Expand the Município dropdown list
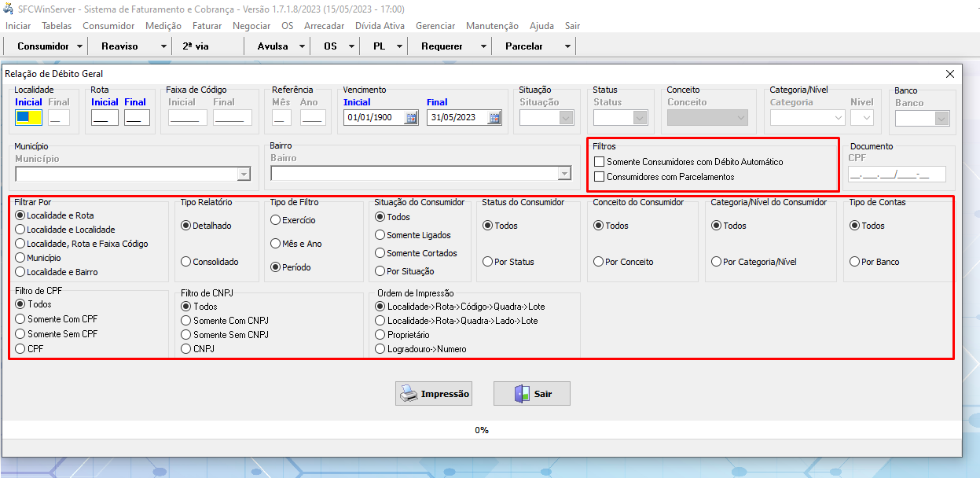980x478 pixels. [x=244, y=175]
